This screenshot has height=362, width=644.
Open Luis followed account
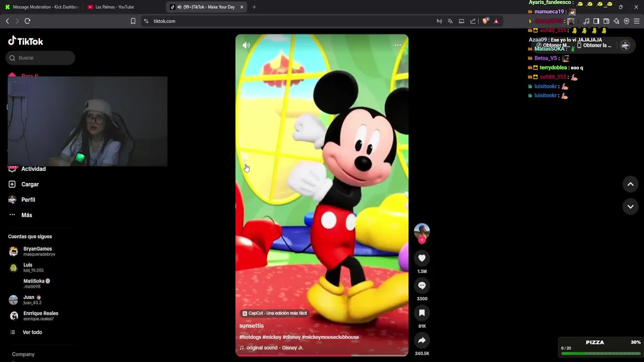click(x=26, y=267)
